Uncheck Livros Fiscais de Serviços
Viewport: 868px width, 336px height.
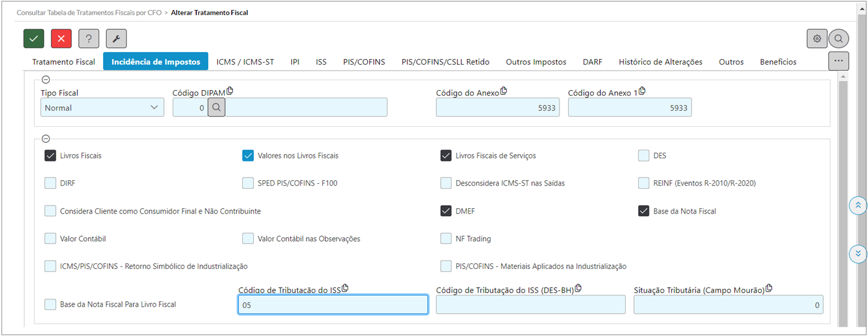[446, 155]
